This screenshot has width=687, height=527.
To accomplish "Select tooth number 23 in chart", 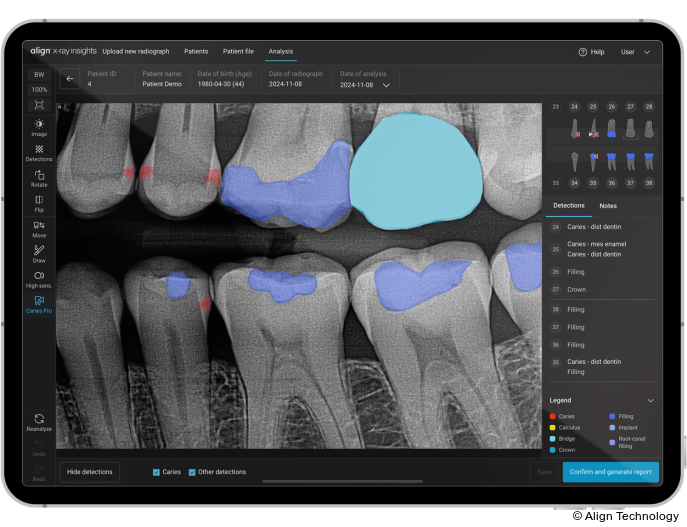I will (556, 106).
